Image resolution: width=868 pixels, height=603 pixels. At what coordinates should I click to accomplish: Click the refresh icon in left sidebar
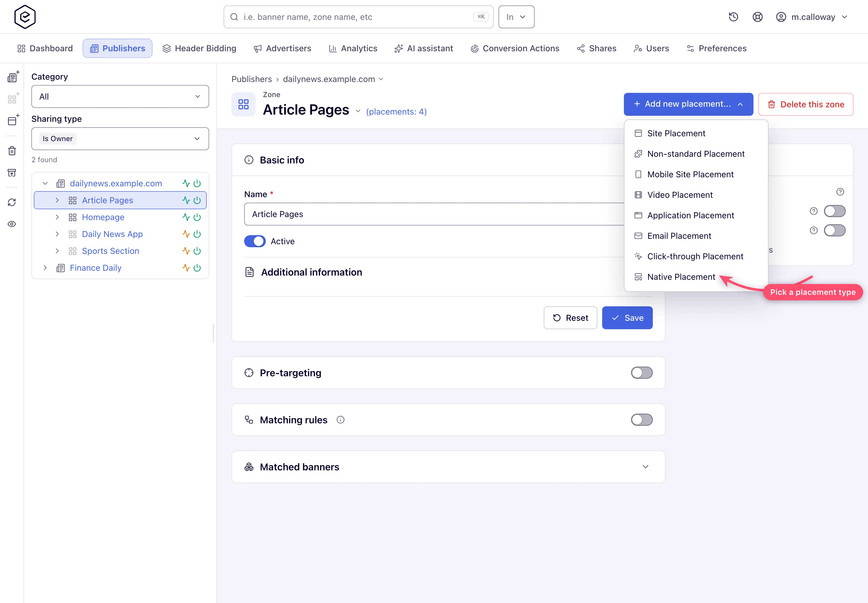12,203
